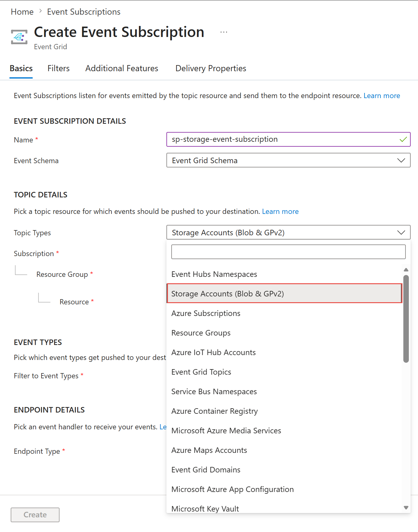Click the Resource Group label
The width and height of the screenshot is (418, 532).
click(x=62, y=274)
